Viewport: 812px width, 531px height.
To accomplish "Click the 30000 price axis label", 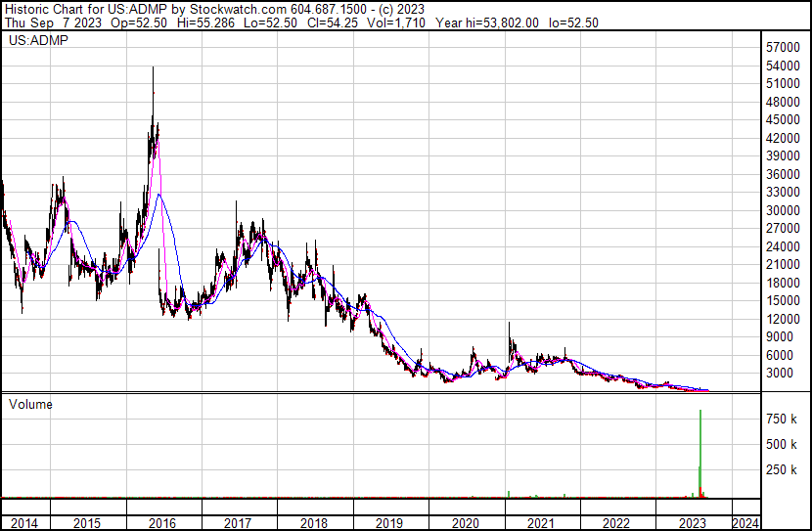I will (786, 210).
